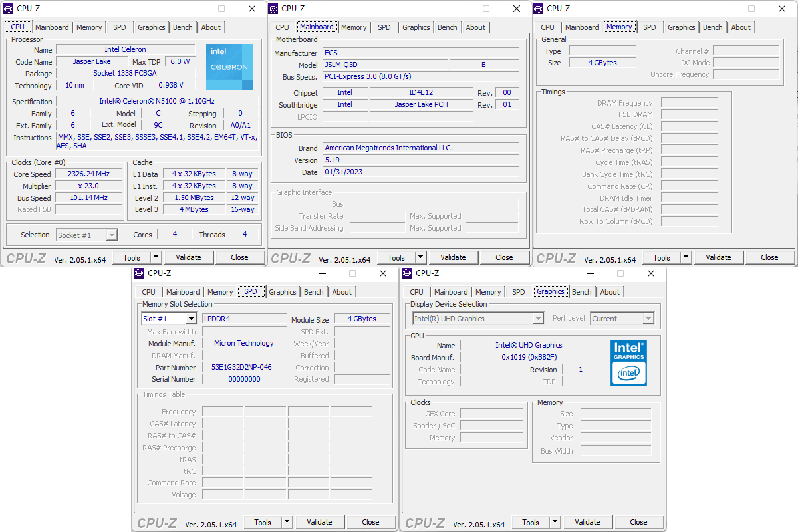Click the CPU-Z title icon in the Mainboard window
This screenshot has width=798, height=532.
(273, 9)
